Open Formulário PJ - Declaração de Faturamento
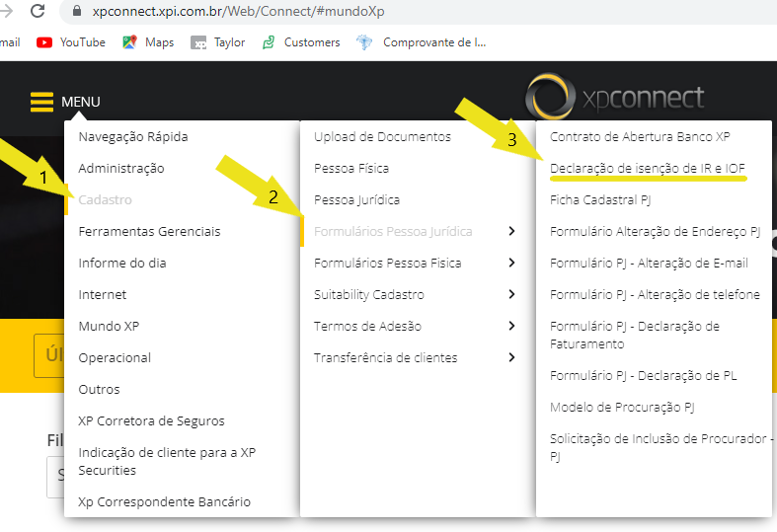Image resolution: width=777 pixels, height=532 pixels. tap(634, 336)
